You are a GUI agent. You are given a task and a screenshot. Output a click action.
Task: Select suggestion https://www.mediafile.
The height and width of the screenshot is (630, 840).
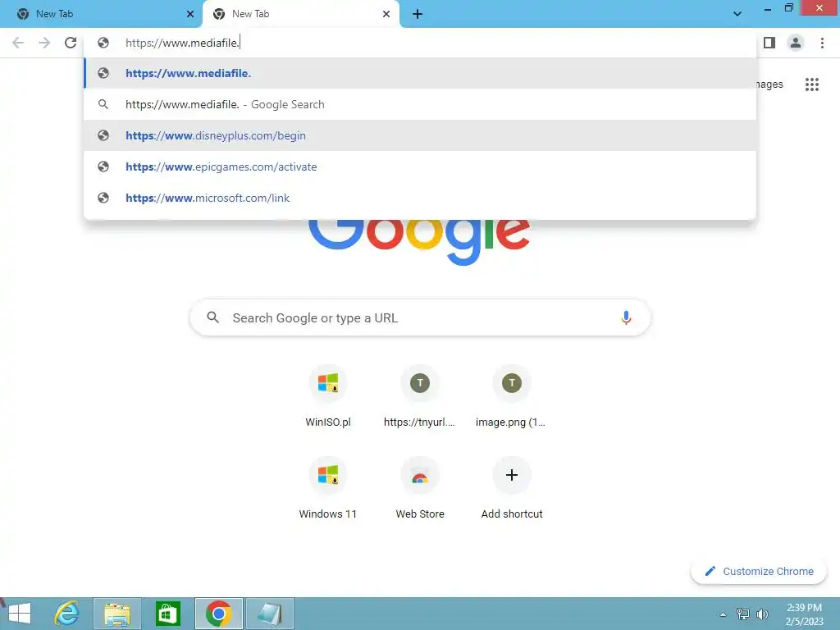coord(421,73)
